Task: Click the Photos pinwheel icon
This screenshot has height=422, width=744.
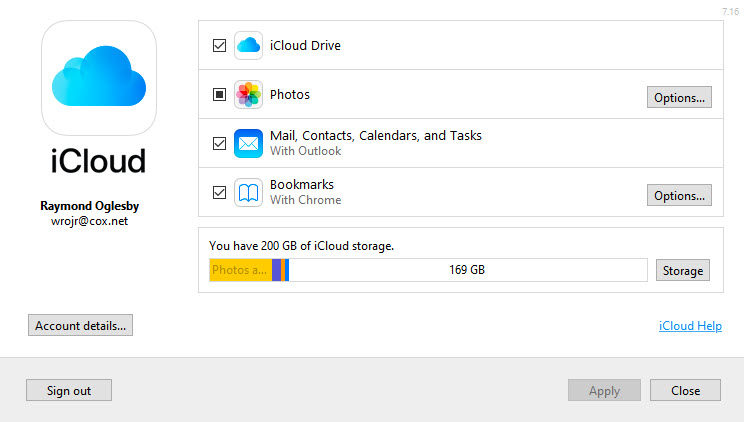Action: pos(248,94)
